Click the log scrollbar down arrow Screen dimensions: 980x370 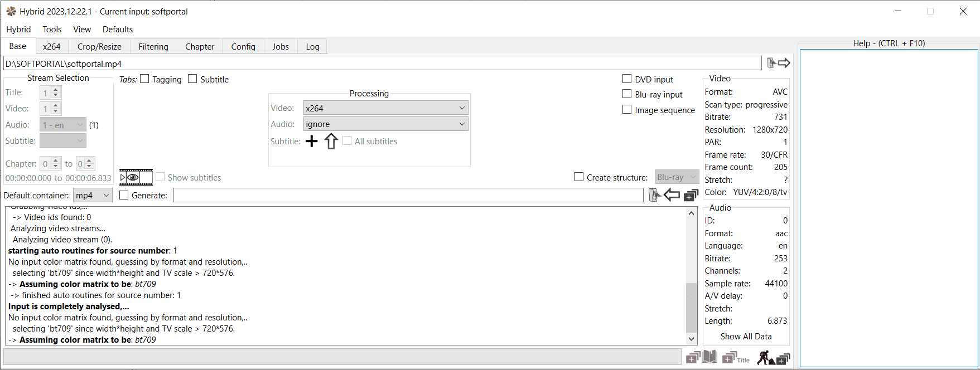click(x=691, y=339)
